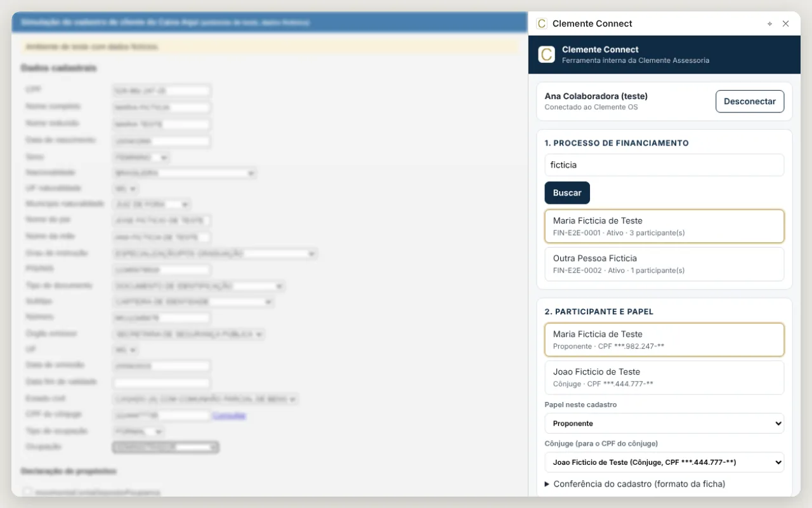Open the Sexo dropdown
This screenshot has height=508, width=812.
[x=141, y=157]
